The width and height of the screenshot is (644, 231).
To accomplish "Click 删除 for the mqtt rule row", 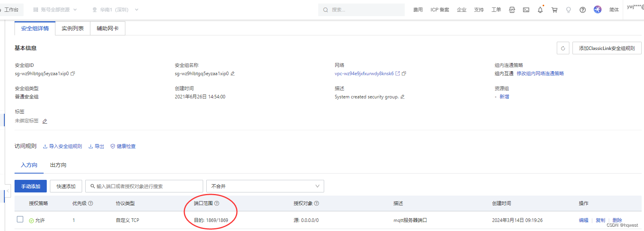I will tap(617, 220).
